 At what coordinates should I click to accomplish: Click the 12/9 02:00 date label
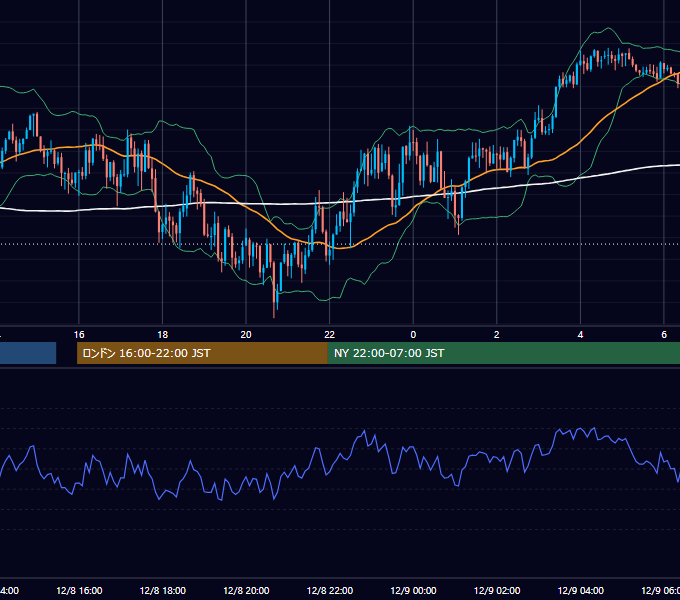[497, 590]
